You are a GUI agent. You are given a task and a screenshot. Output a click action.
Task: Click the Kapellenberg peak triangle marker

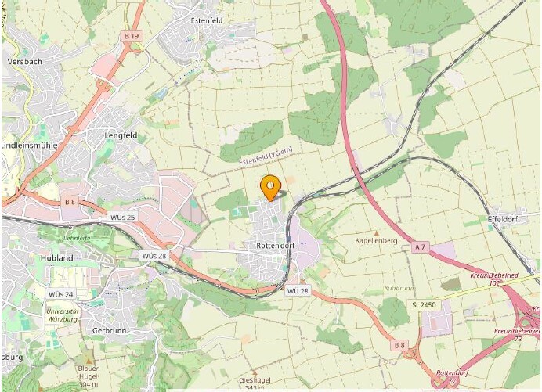[377, 234]
